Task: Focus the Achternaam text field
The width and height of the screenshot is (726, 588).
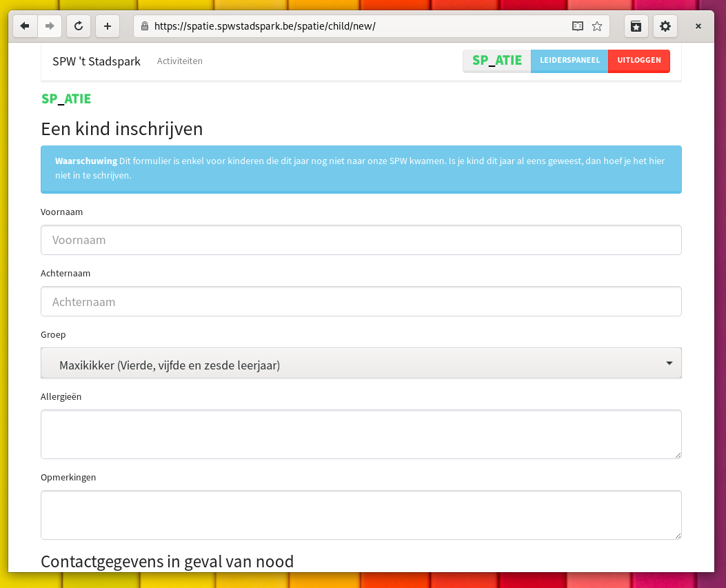Action: coord(361,301)
